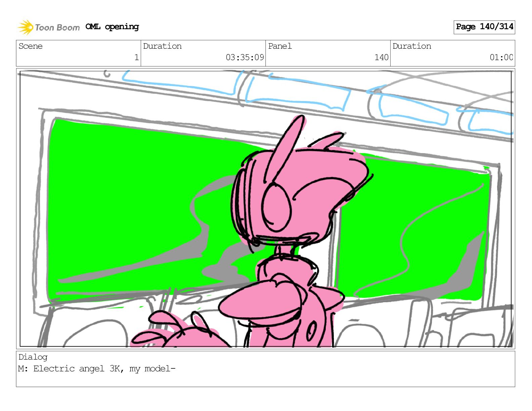This screenshot has width=532, height=411.
Task: Select the scene duration "03:35:09"
Action: [245, 57]
